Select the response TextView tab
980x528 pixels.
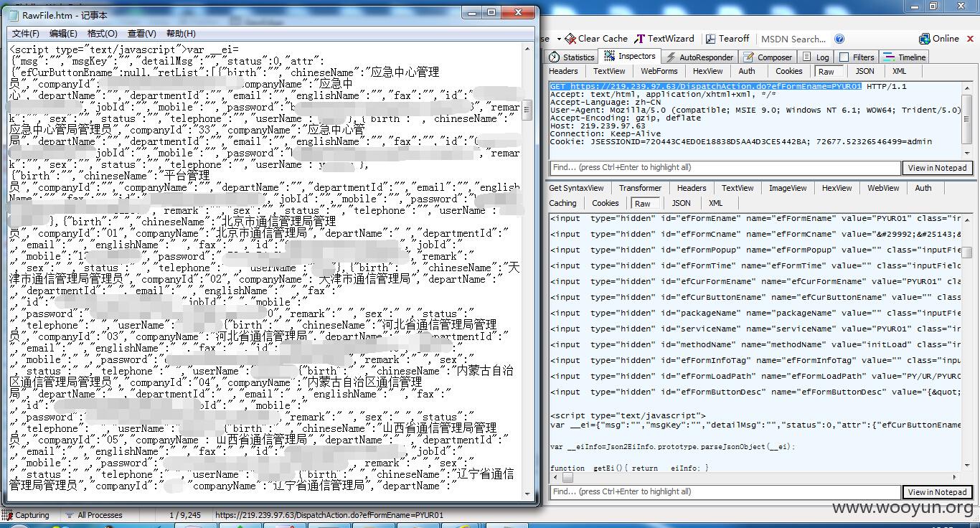point(738,188)
